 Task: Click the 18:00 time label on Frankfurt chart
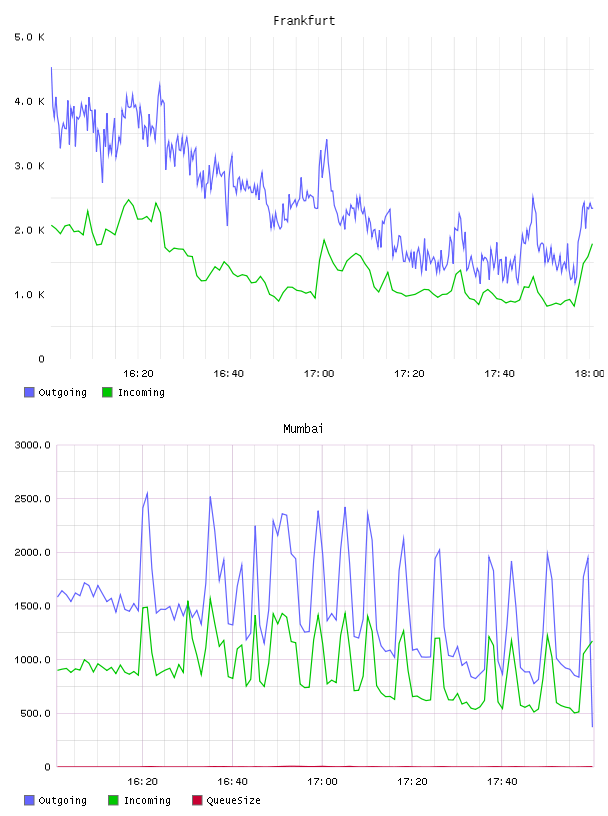click(590, 374)
